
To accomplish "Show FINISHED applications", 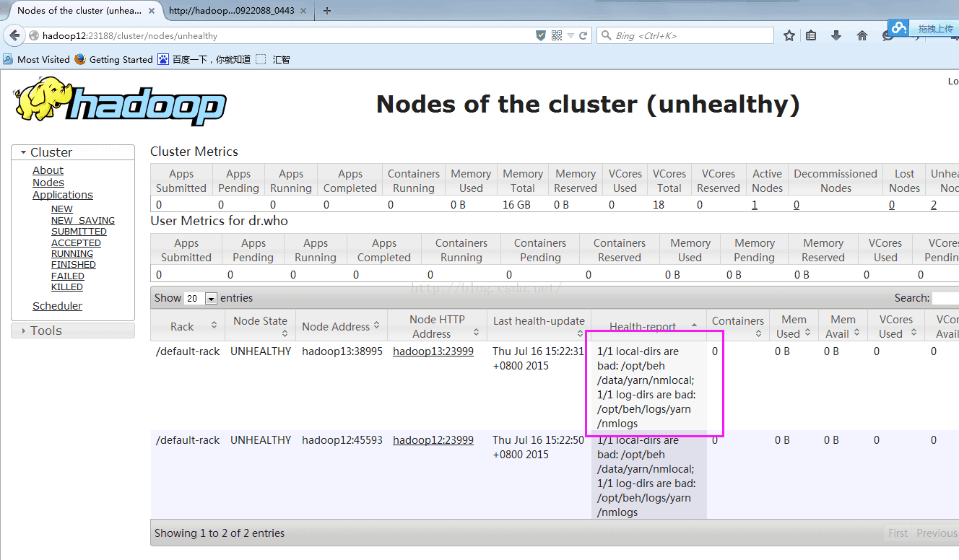I will click(x=74, y=264).
